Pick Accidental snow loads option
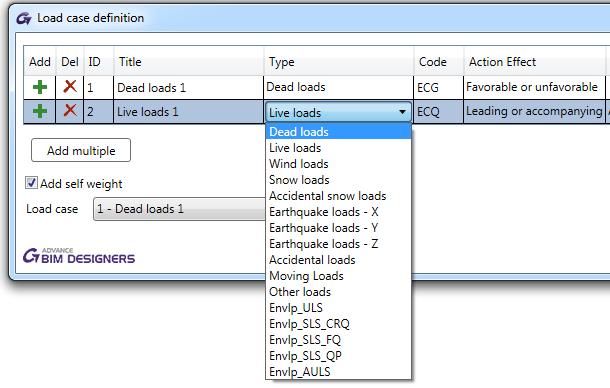The height and width of the screenshot is (388, 610). pos(338,196)
